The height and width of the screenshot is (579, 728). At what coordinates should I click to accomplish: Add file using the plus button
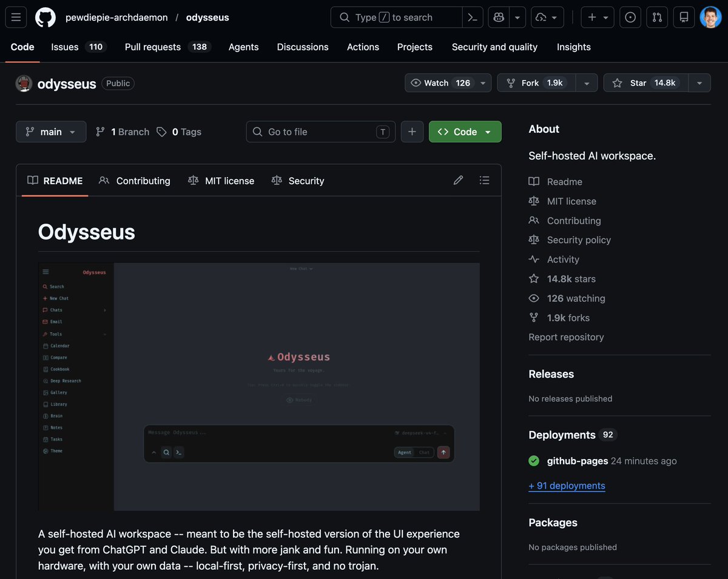coord(412,132)
